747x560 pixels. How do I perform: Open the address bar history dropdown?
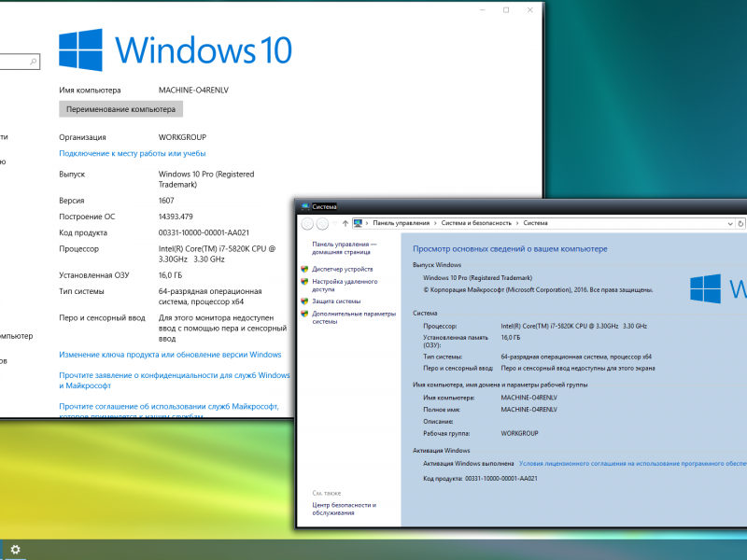730,223
